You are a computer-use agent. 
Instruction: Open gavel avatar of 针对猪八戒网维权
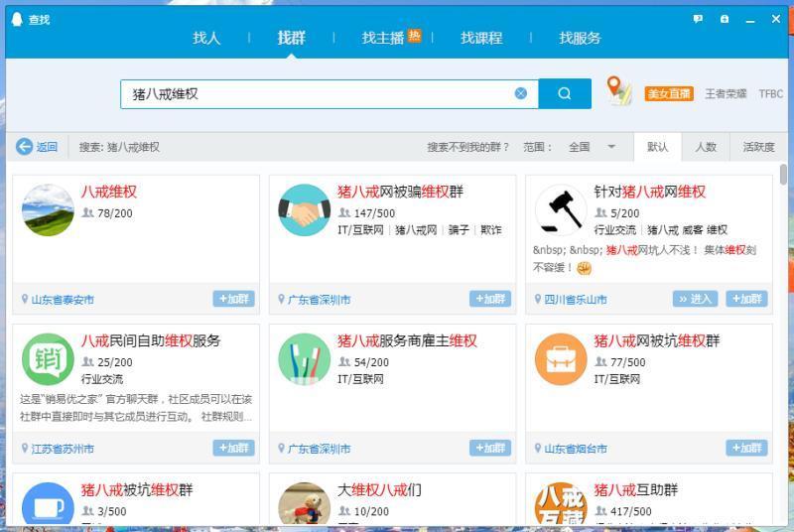coord(561,210)
